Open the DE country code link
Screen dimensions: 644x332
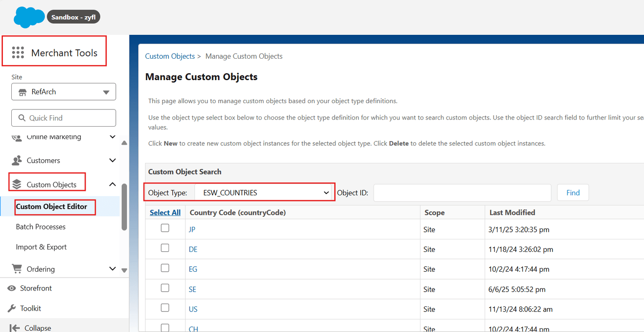point(193,249)
